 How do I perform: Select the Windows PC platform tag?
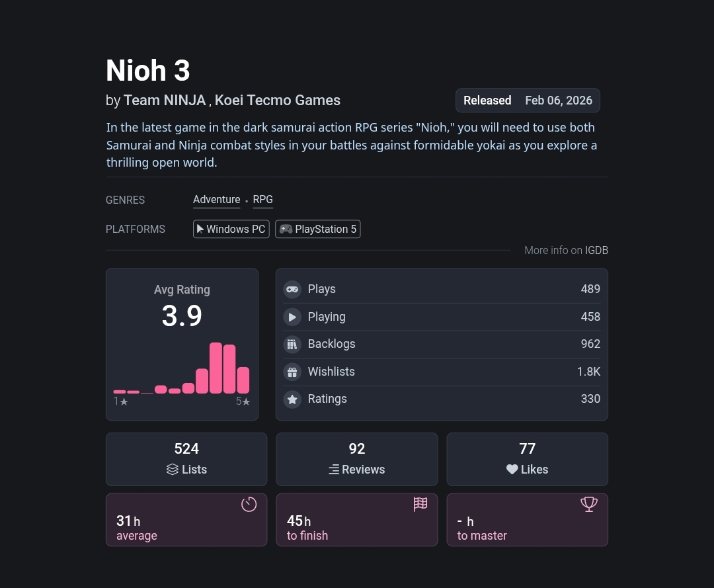(x=231, y=229)
